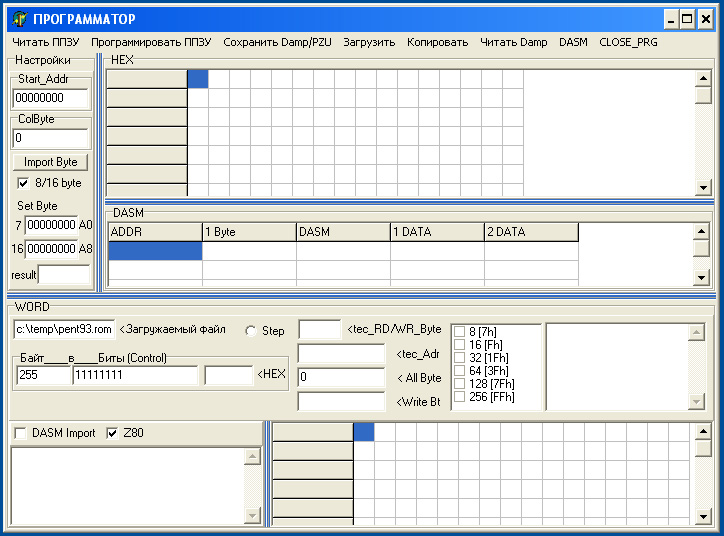The height and width of the screenshot is (536, 724).
Task: Open the Читать Damp menu
Action: (x=513, y=42)
